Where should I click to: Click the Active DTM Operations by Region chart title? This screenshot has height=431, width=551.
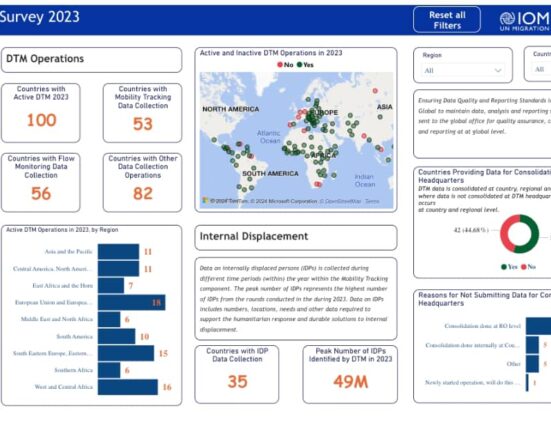[x=62, y=230]
